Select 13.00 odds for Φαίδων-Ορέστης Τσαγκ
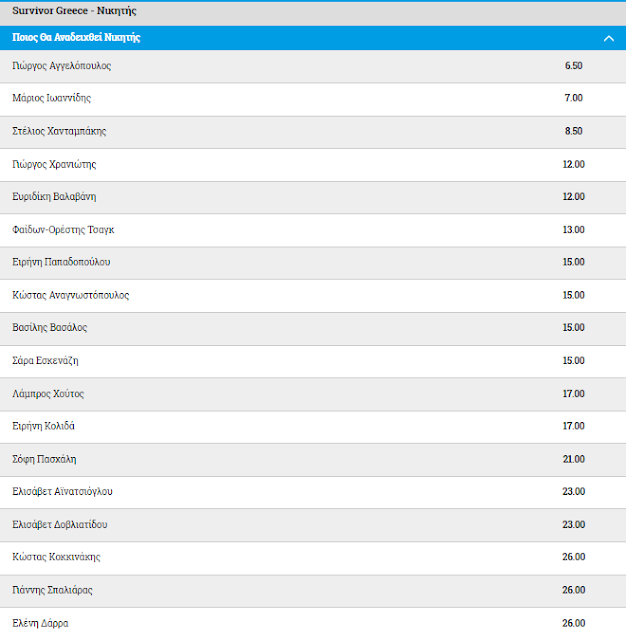Viewport: 626px width, 640px height. [x=573, y=229]
